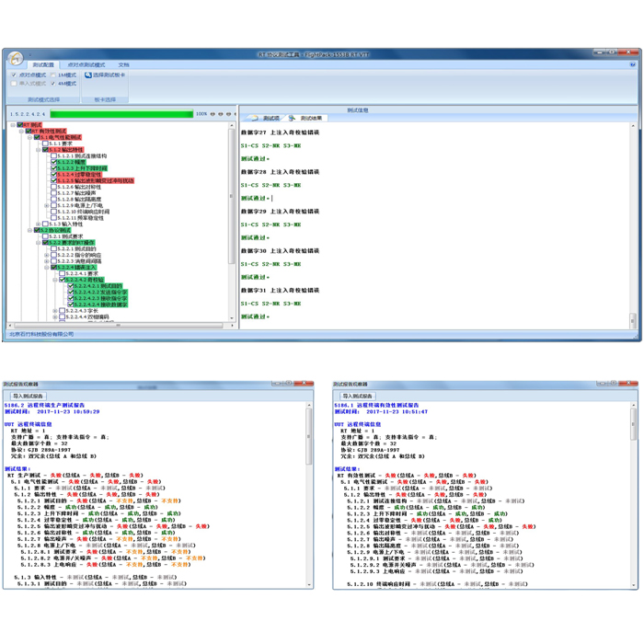Check the 5.1.2.6 输出对称性 checkbox
The height and width of the screenshot is (644, 644).
53,187
